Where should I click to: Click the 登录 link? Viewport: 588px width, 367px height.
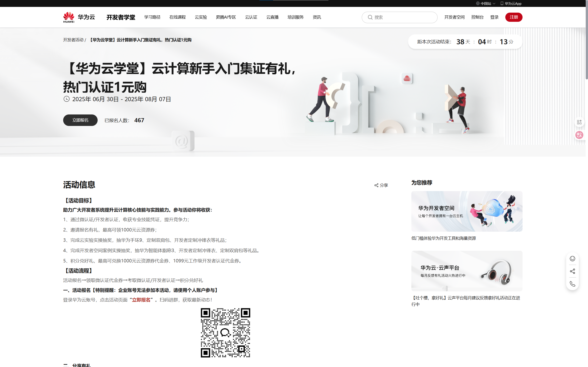pos(494,17)
